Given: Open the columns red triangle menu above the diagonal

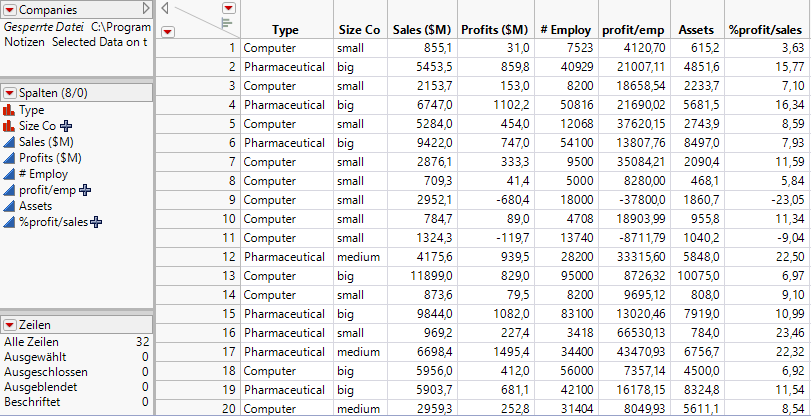Looking at the screenshot, I should (x=229, y=8).
